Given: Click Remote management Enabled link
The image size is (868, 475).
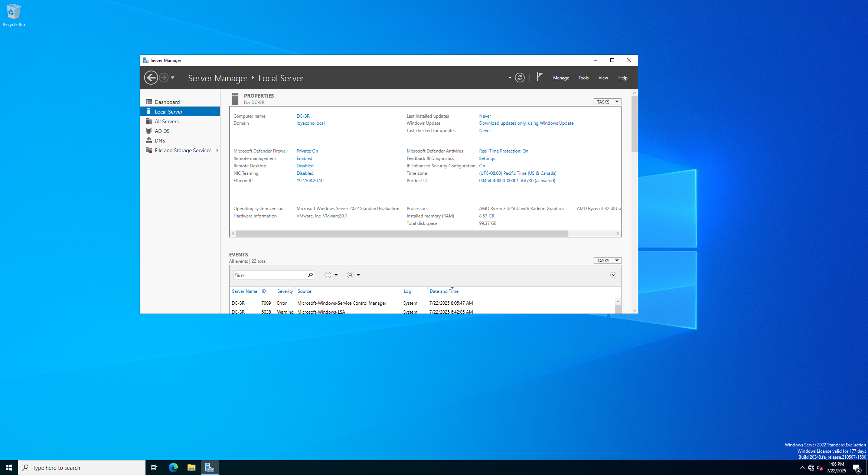Looking at the screenshot, I should point(304,158).
